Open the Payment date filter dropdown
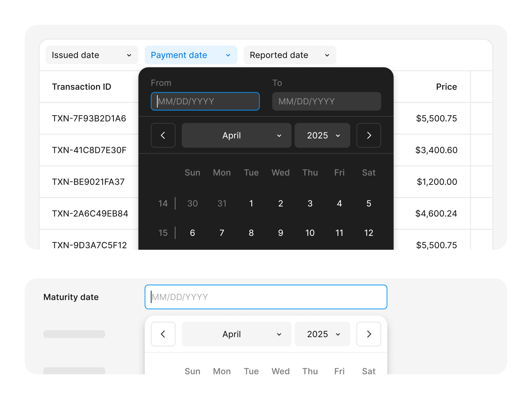532x399 pixels. [x=191, y=55]
